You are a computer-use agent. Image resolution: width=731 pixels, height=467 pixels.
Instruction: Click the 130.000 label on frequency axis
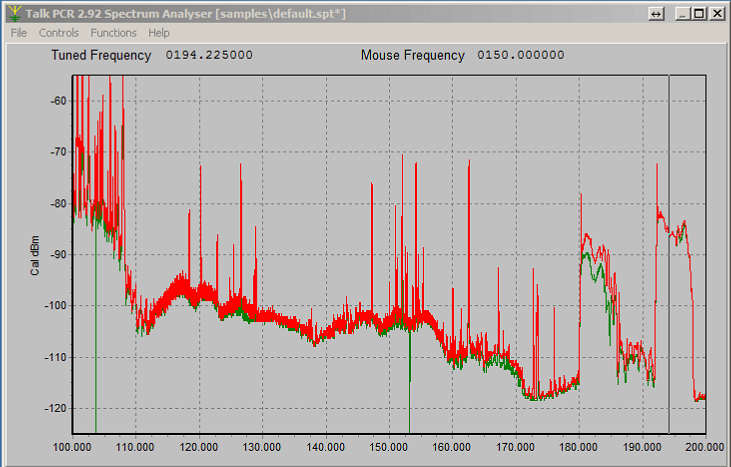[x=262, y=447]
